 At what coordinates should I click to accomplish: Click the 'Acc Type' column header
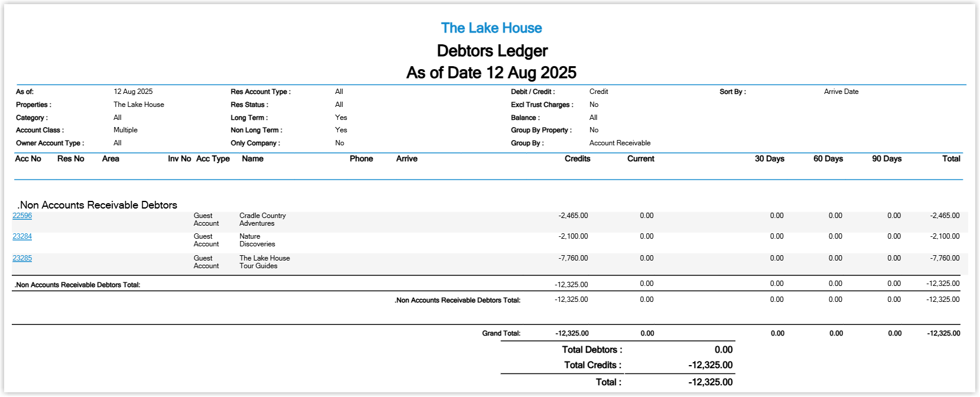213,159
